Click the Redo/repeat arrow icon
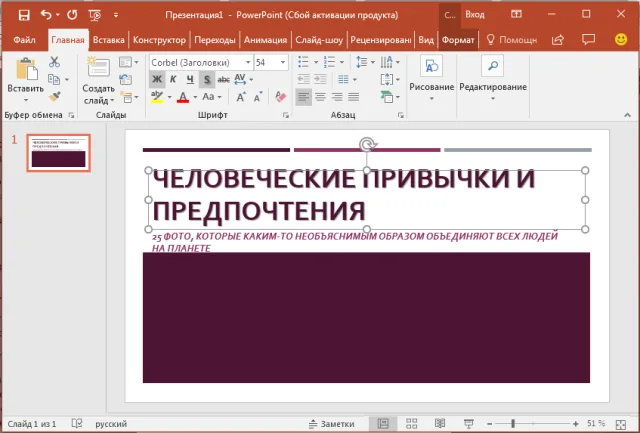Image resolution: width=640 pixels, height=433 pixels. tap(72, 15)
